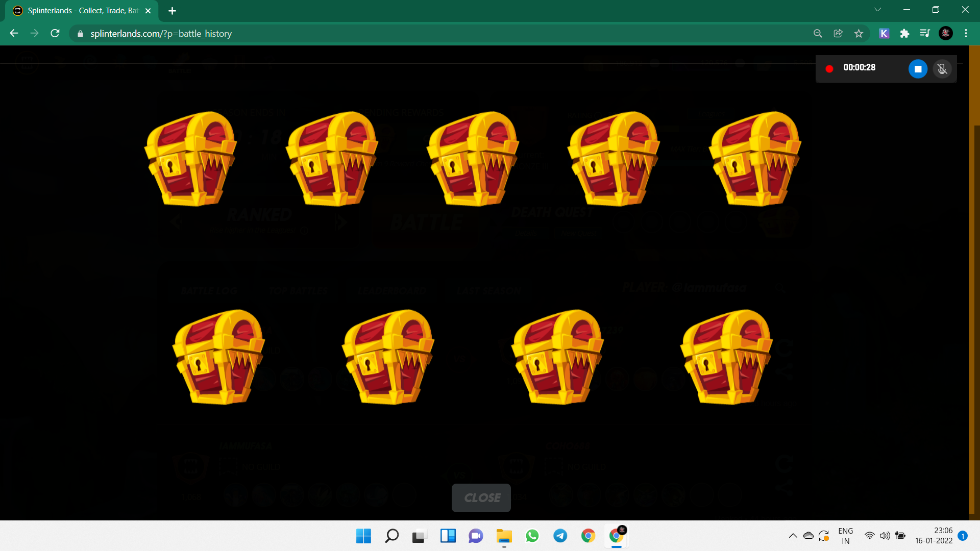Click the Kami extension icon in Chrome toolbar

[885, 33]
